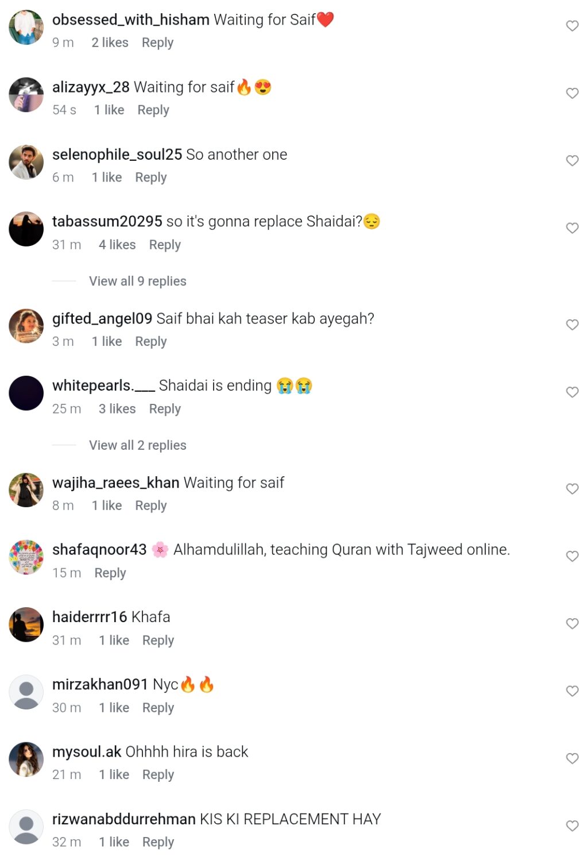Tap heart beside tabassum20295's Shaidai comment
Screen dimensions: 588x868
(572, 228)
